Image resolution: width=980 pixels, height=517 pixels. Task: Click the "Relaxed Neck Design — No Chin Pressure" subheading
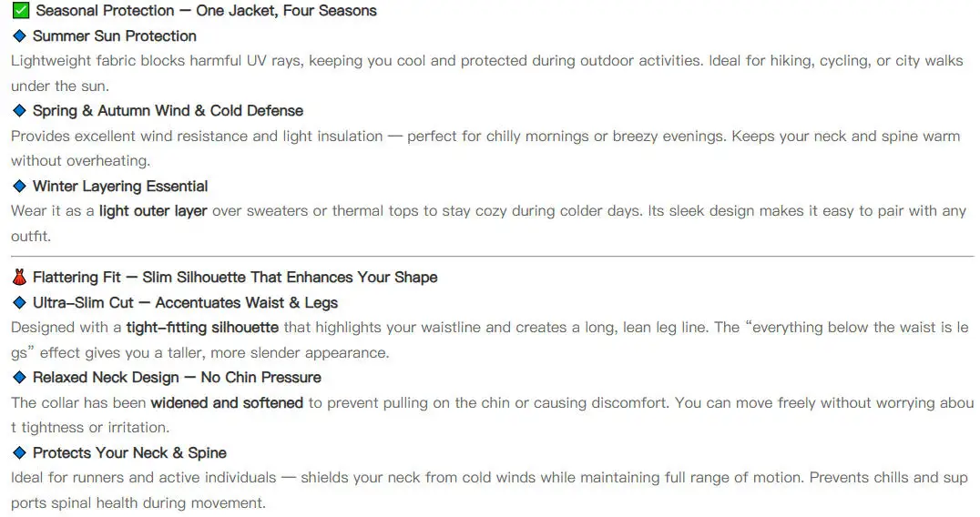click(x=177, y=377)
